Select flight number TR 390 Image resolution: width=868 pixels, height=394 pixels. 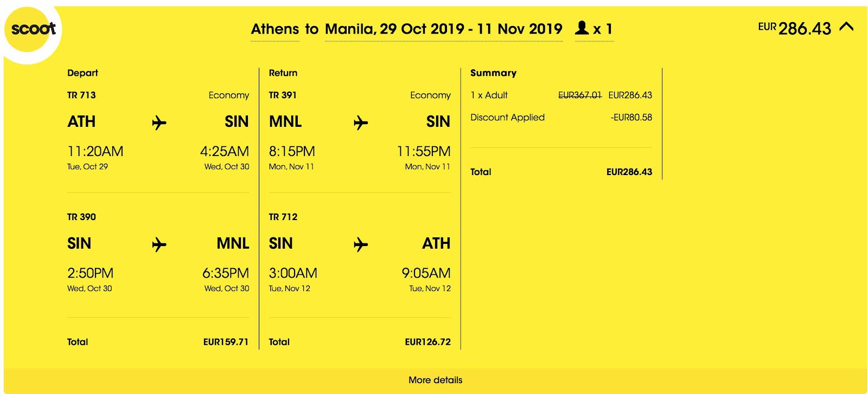point(81,217)
